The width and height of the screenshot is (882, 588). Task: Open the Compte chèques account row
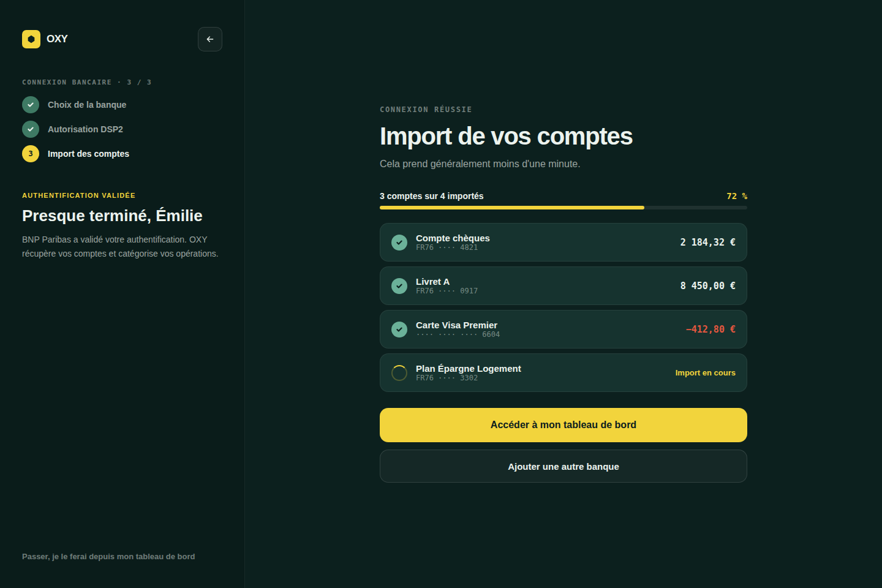563,243
